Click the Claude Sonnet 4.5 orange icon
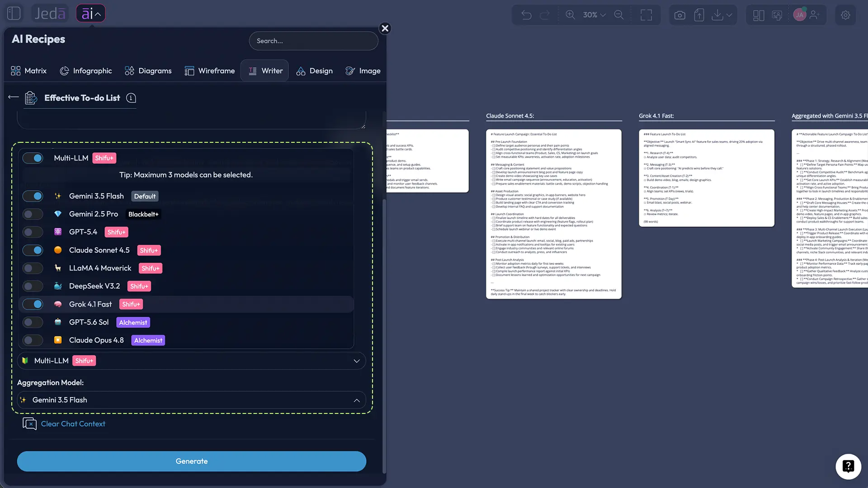Viewport: 868px width, 488px height. 58,250
